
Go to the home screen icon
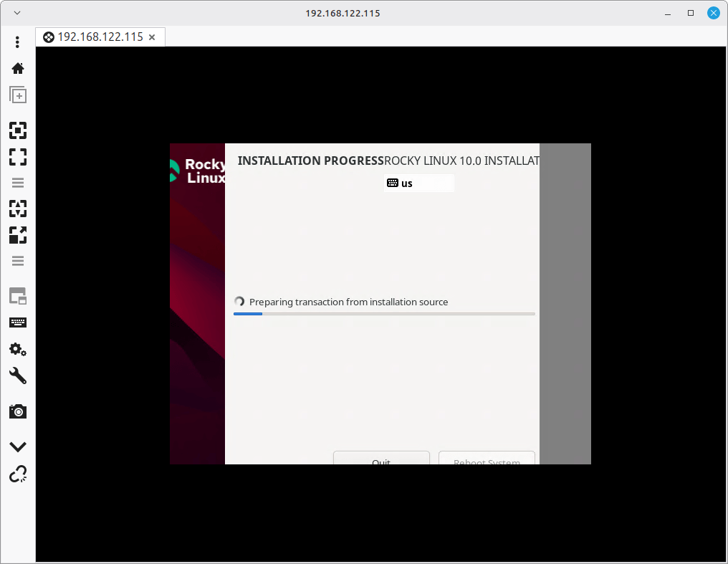[18, 68]
